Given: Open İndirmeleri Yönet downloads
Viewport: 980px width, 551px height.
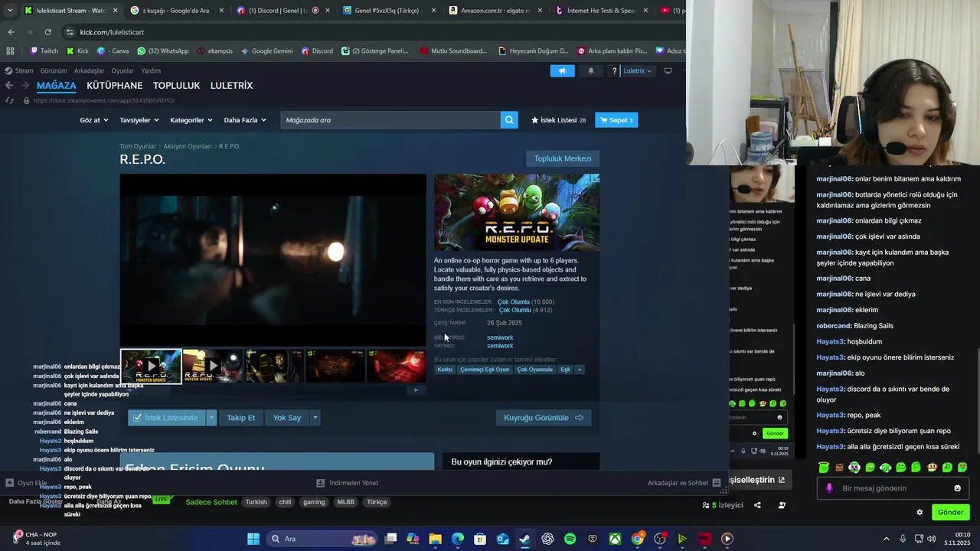Looking at the screenshot, I should click(348, 483).
